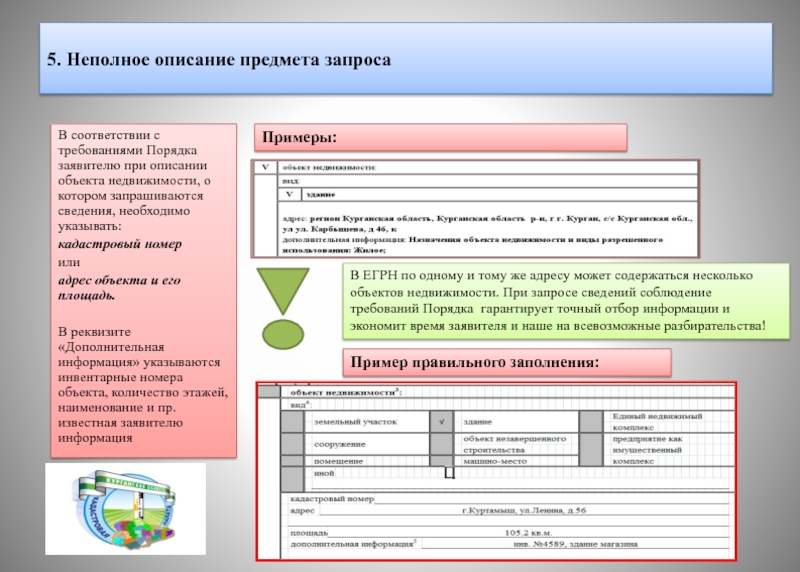800x572 pixels.
Task: Click the 'вид:' row in the top example
Action: pyautogui.click(x=488, y=181)
